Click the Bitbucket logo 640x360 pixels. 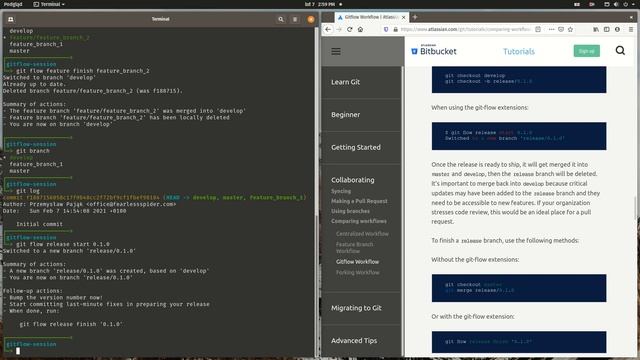[433, 51]
